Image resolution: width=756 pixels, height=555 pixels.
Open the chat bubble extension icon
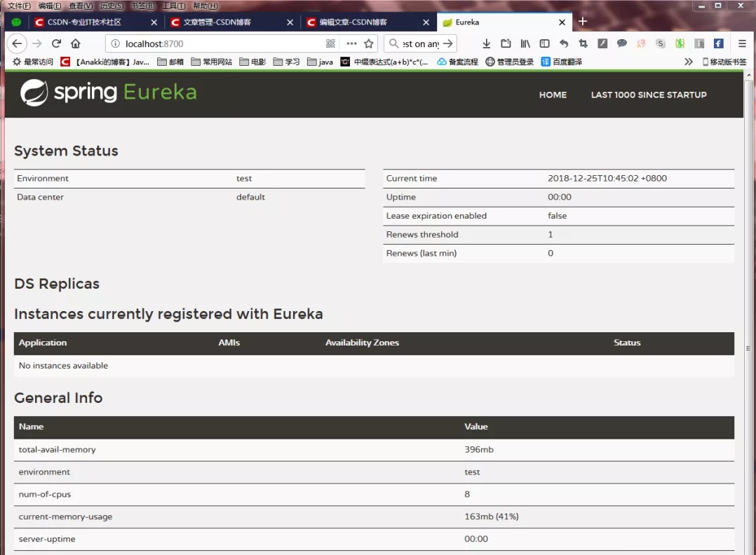(x=621, y=44)
